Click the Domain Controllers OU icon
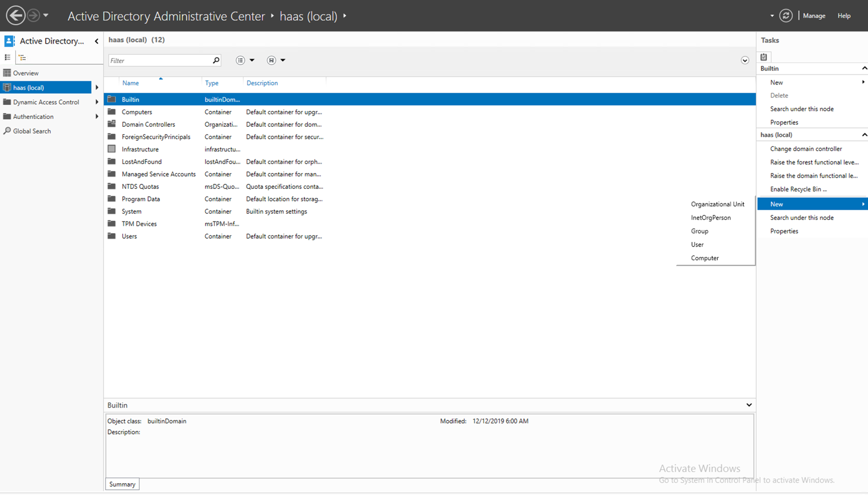This screenshot has width=868, height=495. [x=112, y=124]
